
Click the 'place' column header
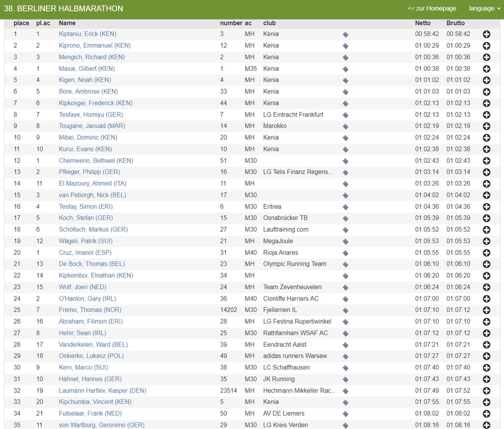tap(21, 23)
